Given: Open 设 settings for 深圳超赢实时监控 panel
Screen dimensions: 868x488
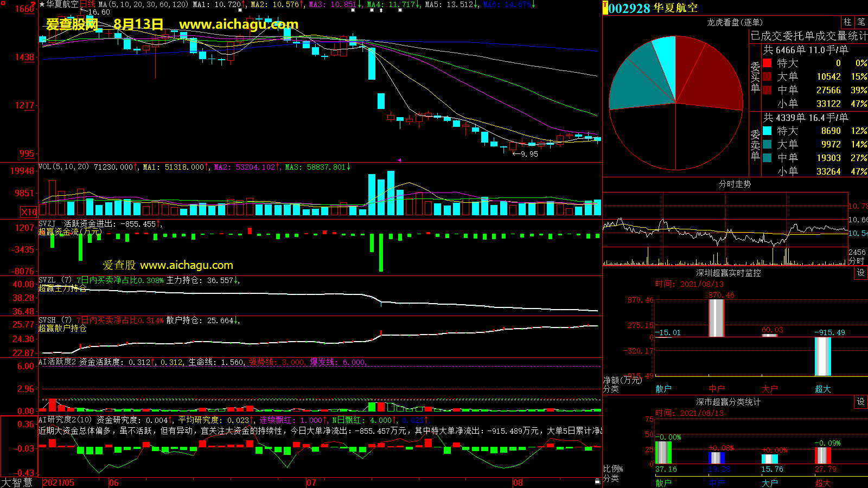Looking at the screenshot, I should 860,273.
